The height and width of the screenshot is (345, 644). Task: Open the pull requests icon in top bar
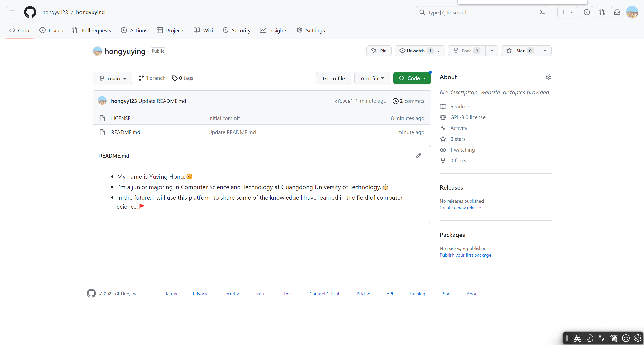(602, 12)
